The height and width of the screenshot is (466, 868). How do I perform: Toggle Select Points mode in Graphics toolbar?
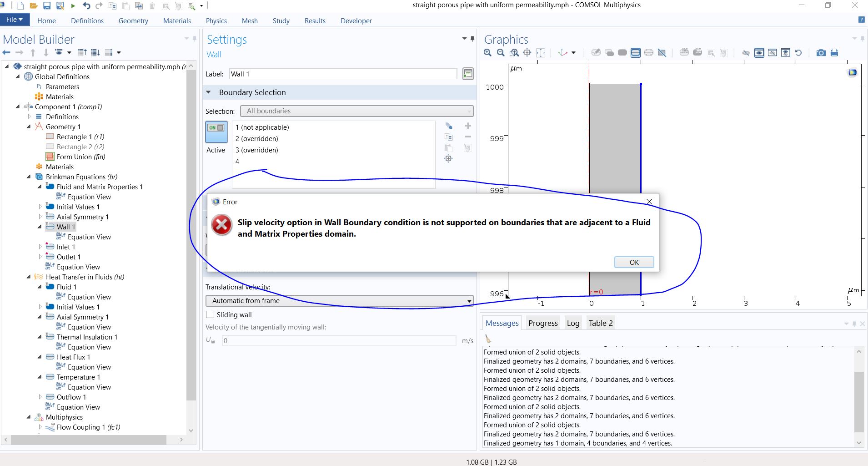[x=649, y=53]
